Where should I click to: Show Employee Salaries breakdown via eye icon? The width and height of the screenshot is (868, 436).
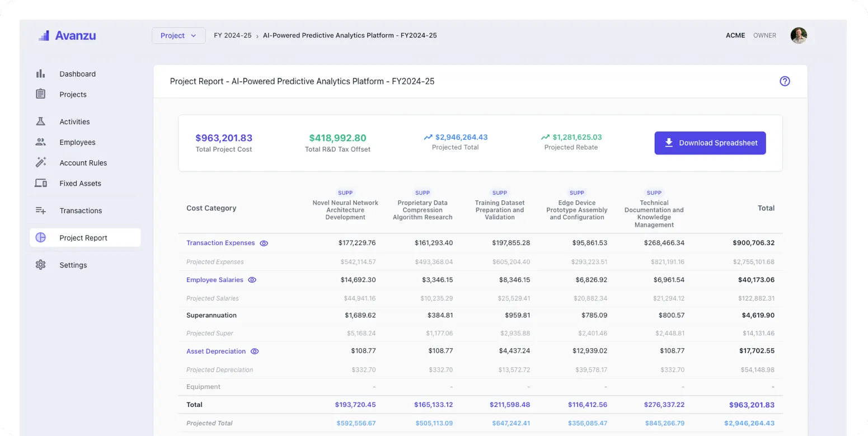[x=251, y=280]
